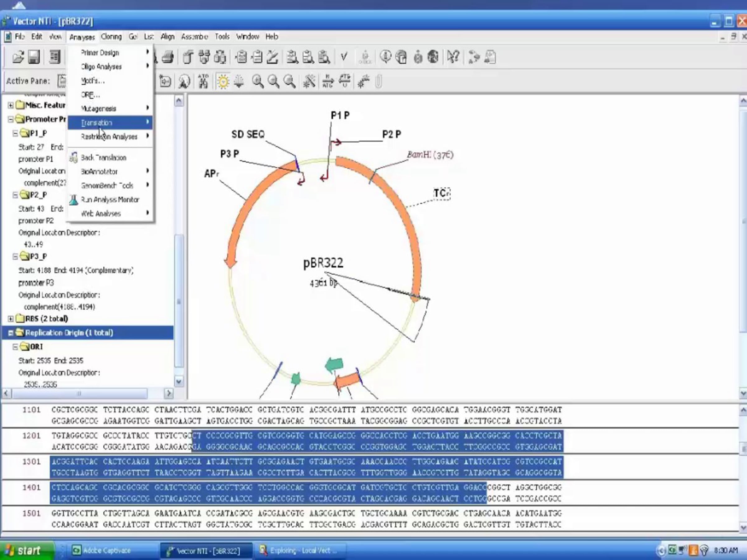
Task: Click the ORI folder icon in the tree
Action: point(25,347)
